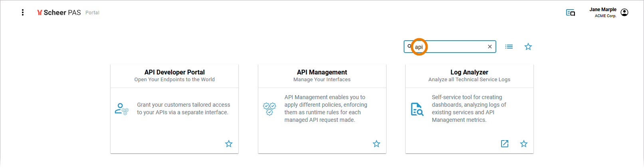Click the Scheer PAS logo
Image resolution: width=644 pixels, height=168 pixels.
pyautogui.click(x=59, y=12)
